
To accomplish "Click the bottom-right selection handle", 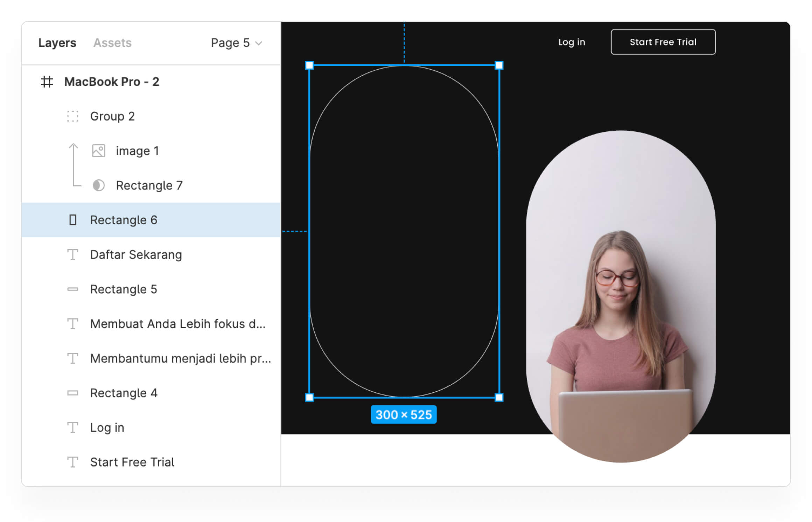I will (x=499, y=397).
